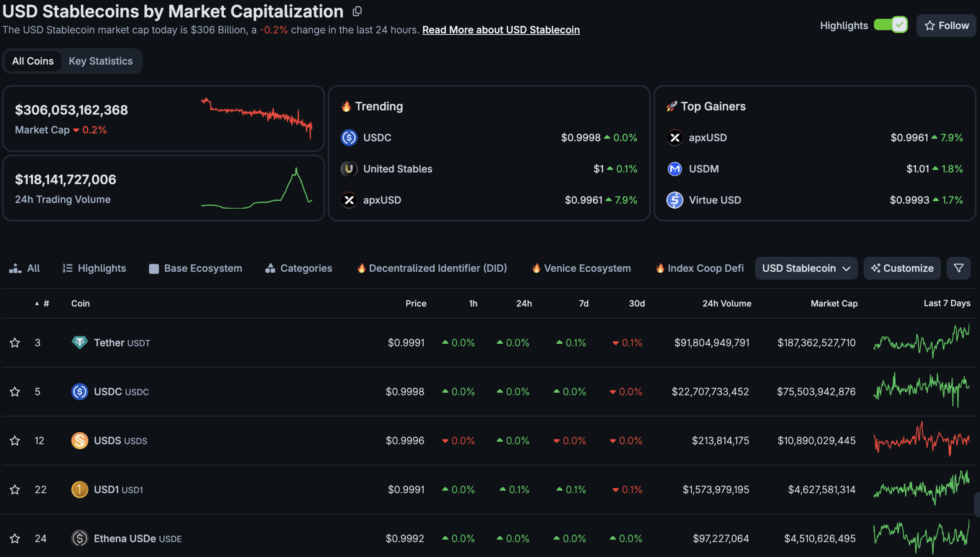Click the page scrollbar thumb on right edge
Viewport: 980px width, 557px height.
click(x=977, y=505)
